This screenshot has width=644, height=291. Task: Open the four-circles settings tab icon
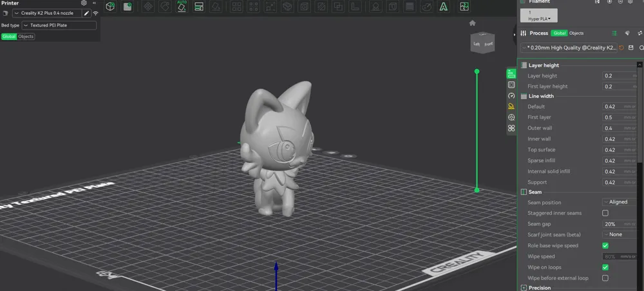tap(511, 128)
